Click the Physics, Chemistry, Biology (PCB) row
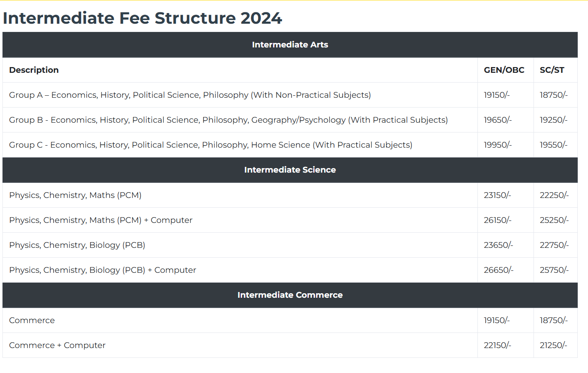 [77, 245]
